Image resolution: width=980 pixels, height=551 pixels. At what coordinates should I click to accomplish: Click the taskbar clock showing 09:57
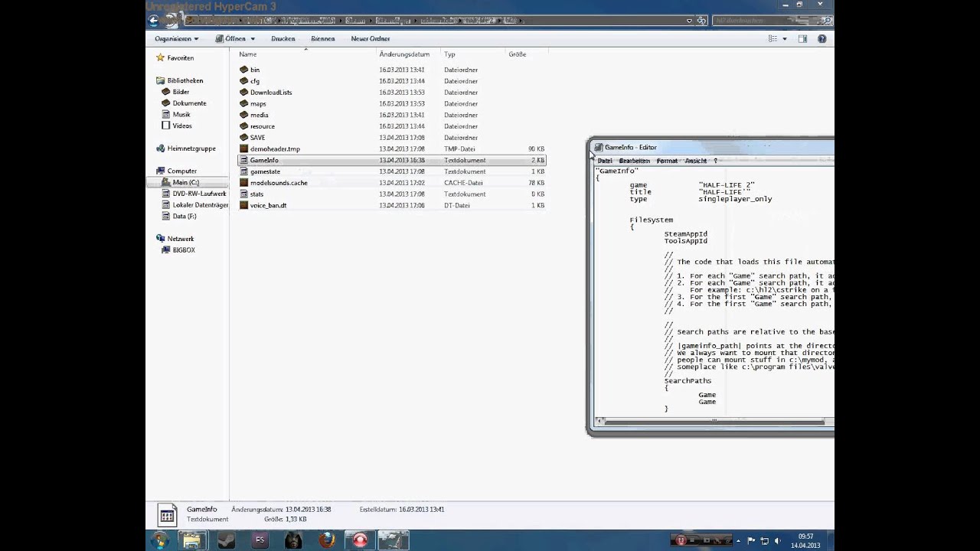[x=805, y=541]
